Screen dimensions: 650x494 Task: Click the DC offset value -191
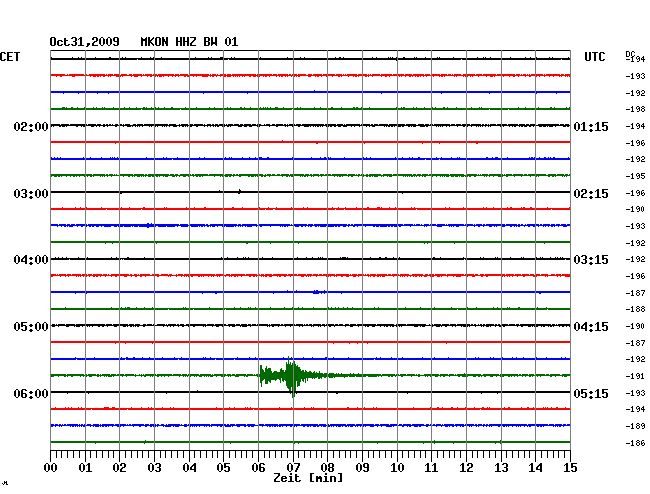[x=635, y=376]
